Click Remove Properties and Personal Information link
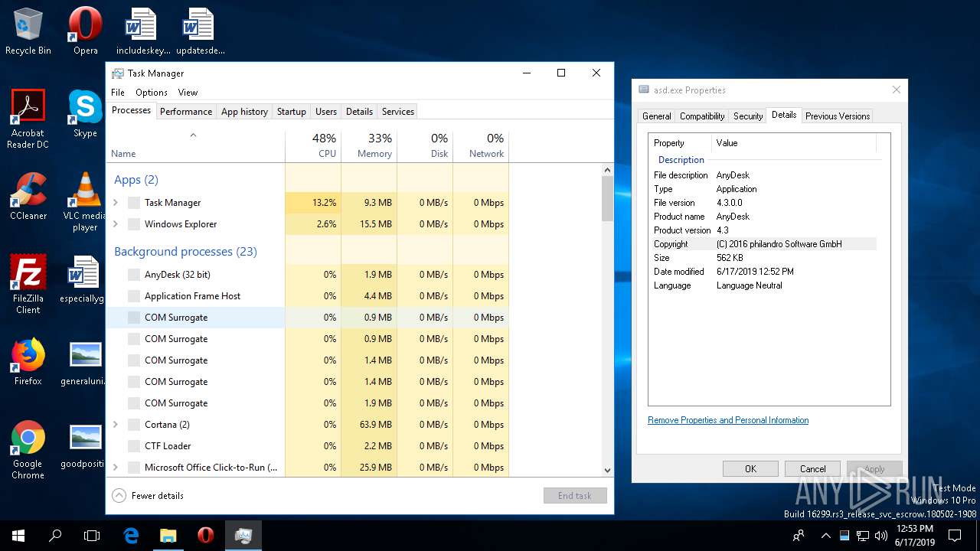This screenshot has width=980, height=551. 728,420
